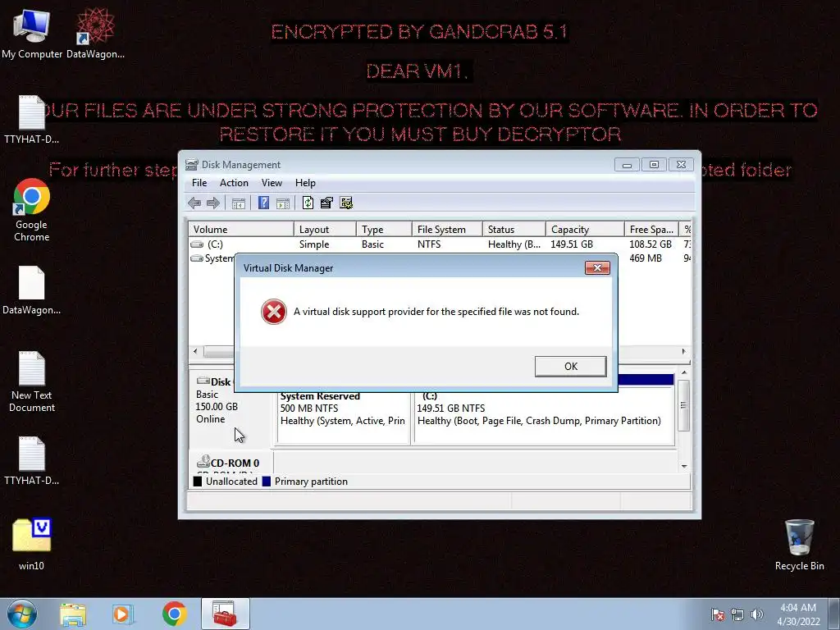Screen dimensions: 840x630
Task: Click the Action Center flag tray icon
Action: click(x=718, y=614)
